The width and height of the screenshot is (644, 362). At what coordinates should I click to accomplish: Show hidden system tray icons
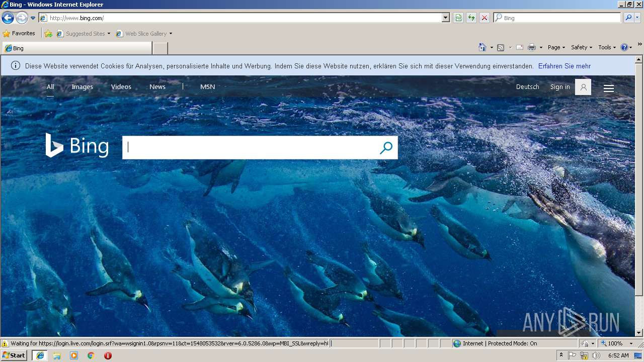click(x=561, y=355)
